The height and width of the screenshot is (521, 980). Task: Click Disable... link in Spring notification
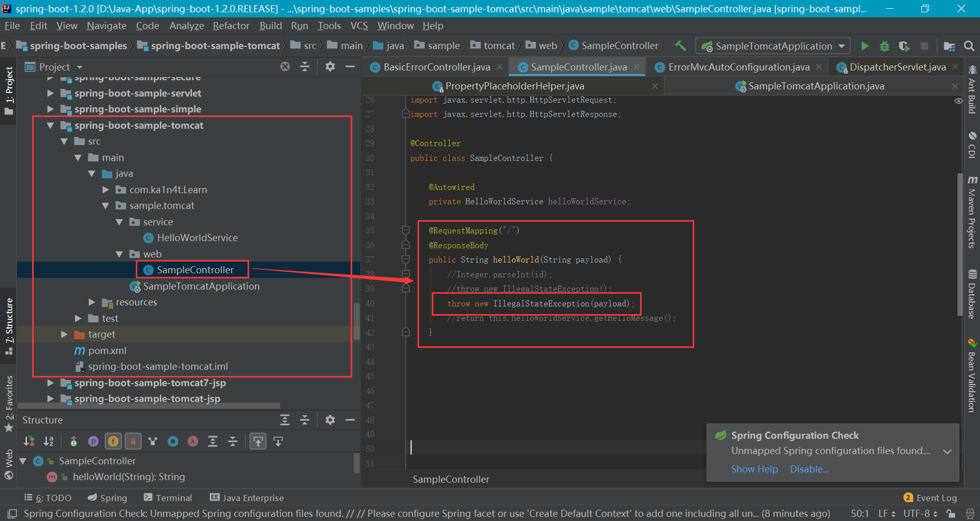coord(809,469)
